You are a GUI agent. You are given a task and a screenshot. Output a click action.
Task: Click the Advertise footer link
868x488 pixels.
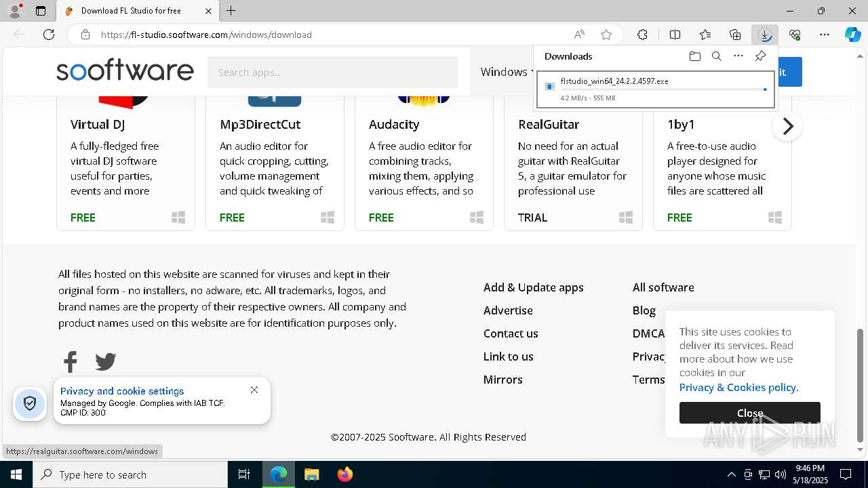[508, 310]
